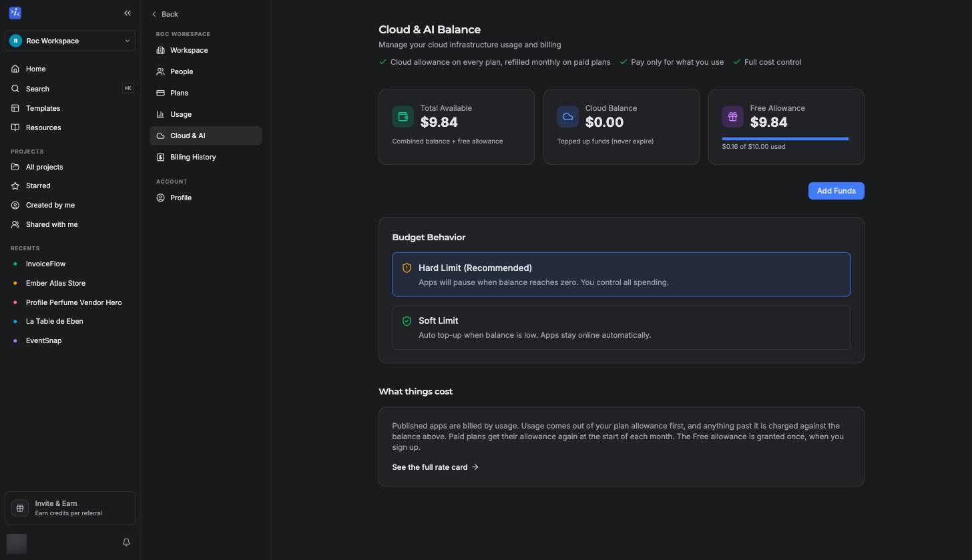Open Billing History tab

tap(206, 157)
